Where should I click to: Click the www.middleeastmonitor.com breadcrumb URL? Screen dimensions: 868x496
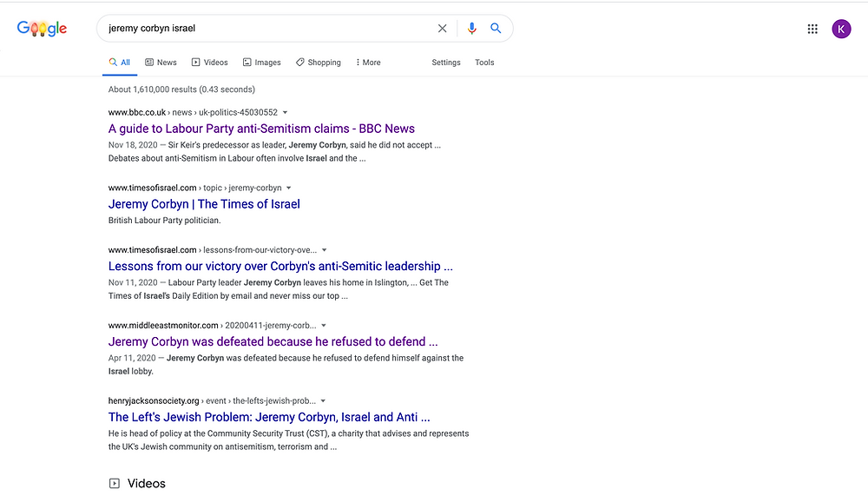point(212,325)
